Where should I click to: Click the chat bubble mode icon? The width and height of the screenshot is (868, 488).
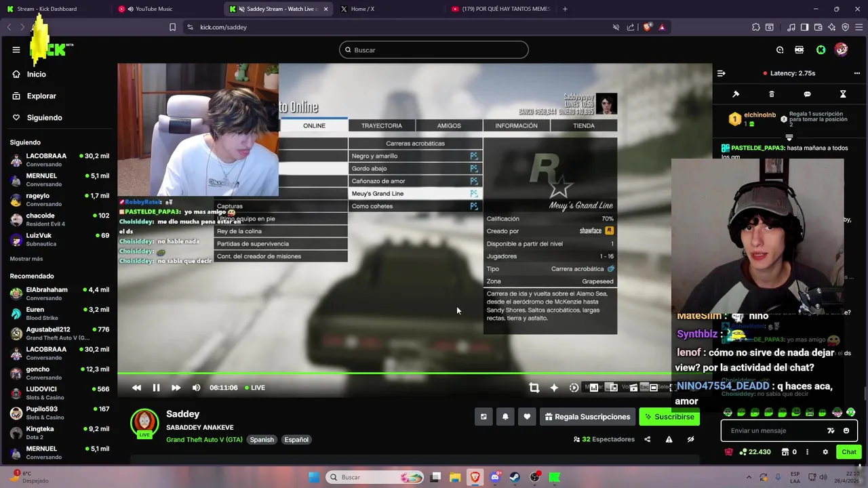tap(807, 94)
